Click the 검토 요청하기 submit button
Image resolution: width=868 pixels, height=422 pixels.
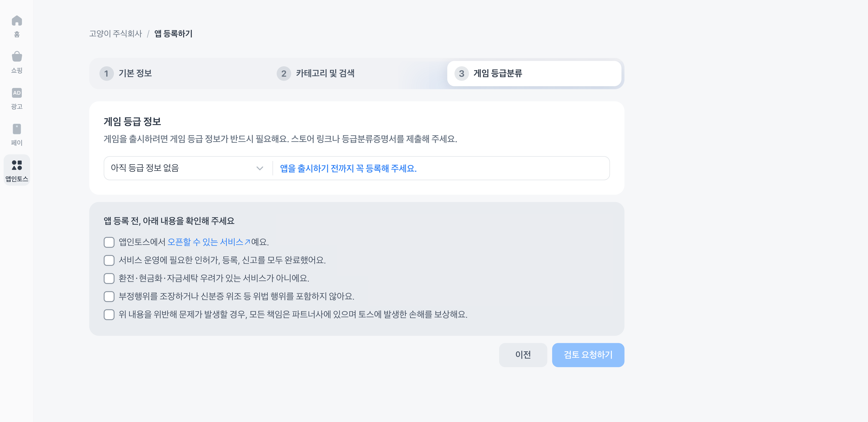(588, 355)
